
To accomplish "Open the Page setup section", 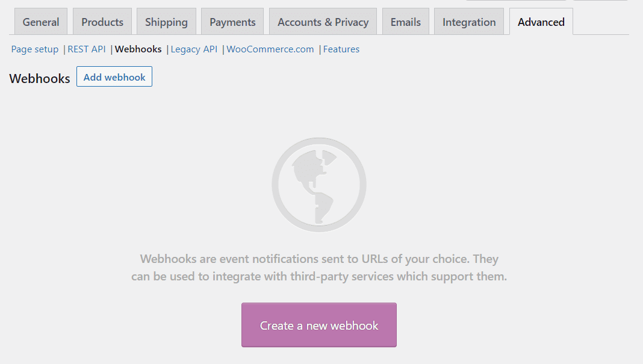I will click(34, 49).
